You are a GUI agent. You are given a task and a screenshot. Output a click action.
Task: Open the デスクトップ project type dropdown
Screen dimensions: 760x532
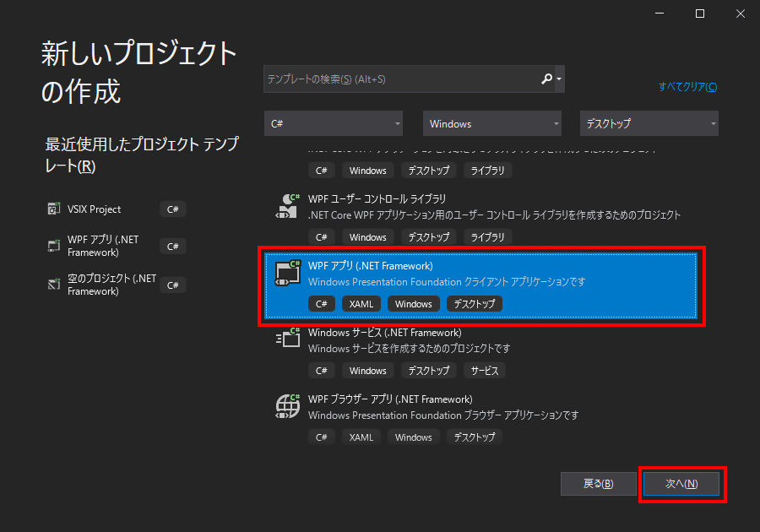649,123
